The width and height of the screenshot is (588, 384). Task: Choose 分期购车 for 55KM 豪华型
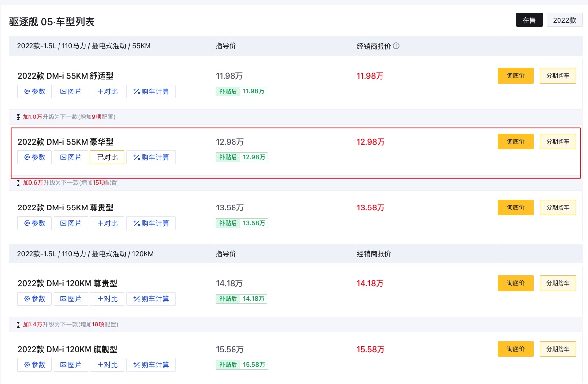558,142
